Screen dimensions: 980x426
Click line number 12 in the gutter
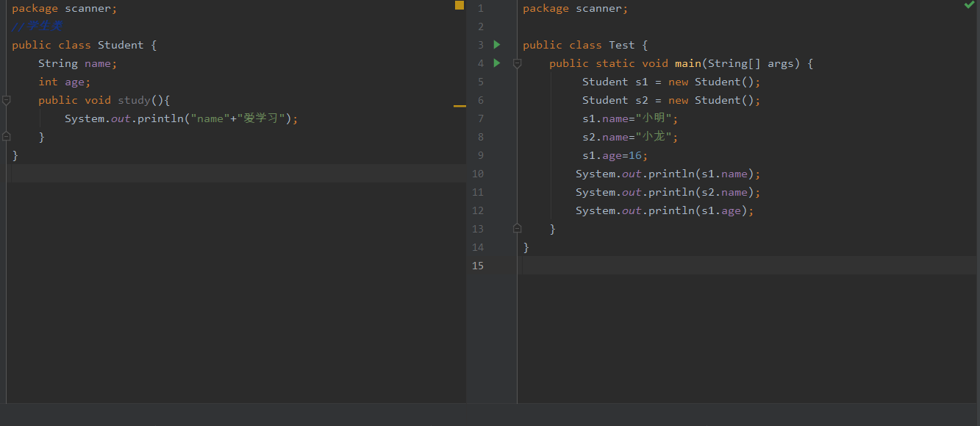(478, 210)
